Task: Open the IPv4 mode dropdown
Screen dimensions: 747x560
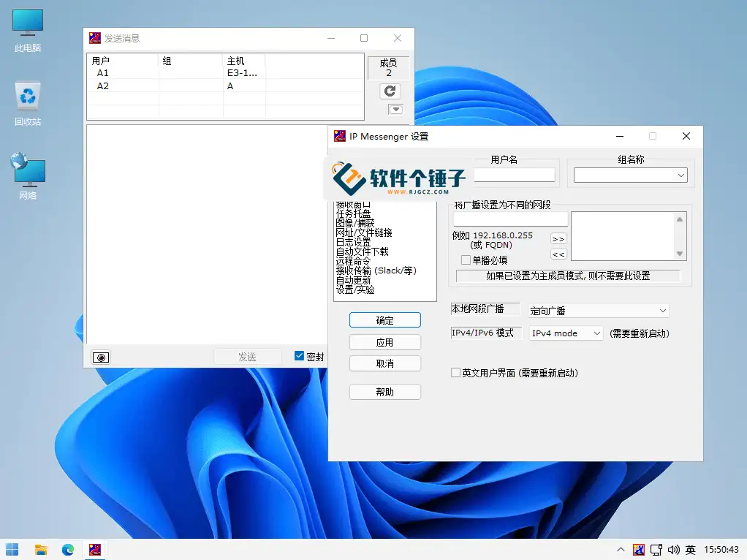Action: (566, 333)
